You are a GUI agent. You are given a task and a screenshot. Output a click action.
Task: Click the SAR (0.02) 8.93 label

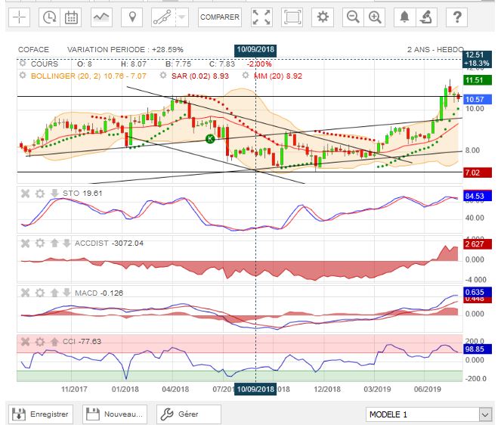pyautogui.click(x=200, y=76)
